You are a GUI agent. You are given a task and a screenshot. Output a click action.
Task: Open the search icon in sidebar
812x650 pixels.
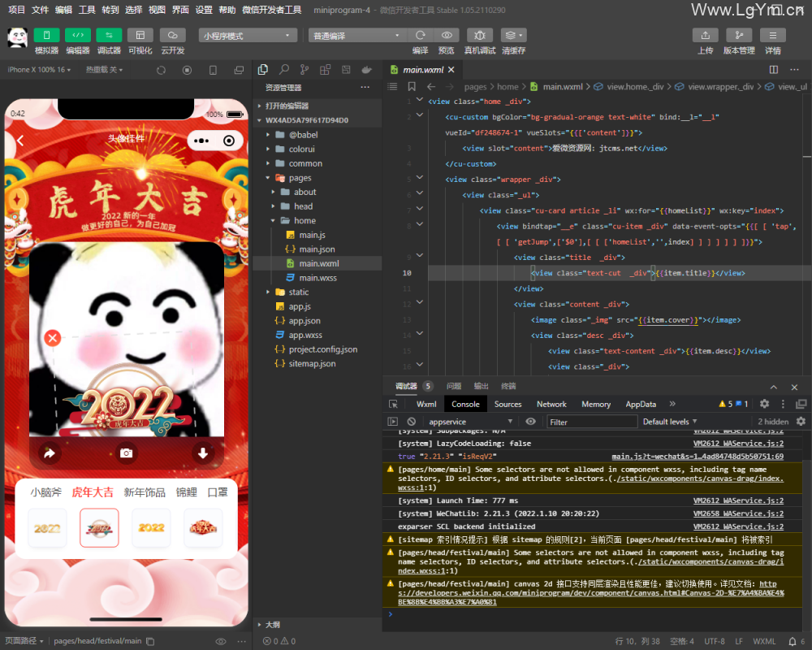pyautogui.click(x=283, y=69)
